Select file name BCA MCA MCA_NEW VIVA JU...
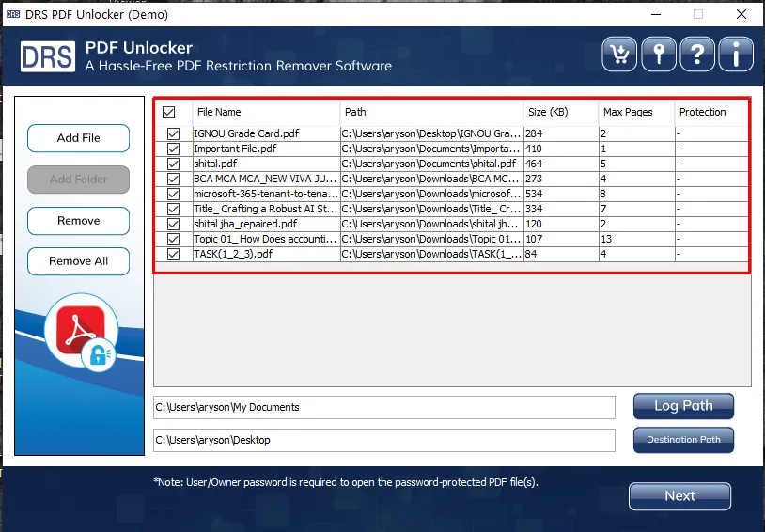The height and width of the screenshot is (532, 765). [x=265, y=180]
